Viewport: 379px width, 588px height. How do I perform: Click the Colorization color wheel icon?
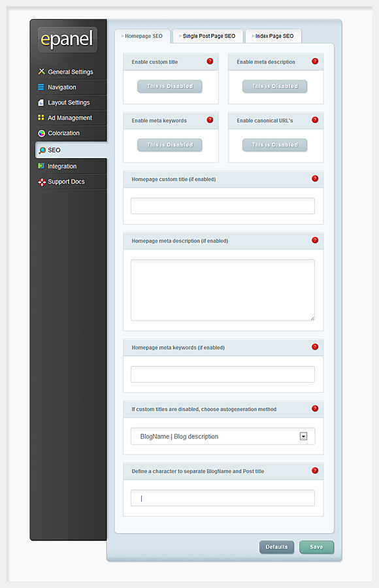41,133
